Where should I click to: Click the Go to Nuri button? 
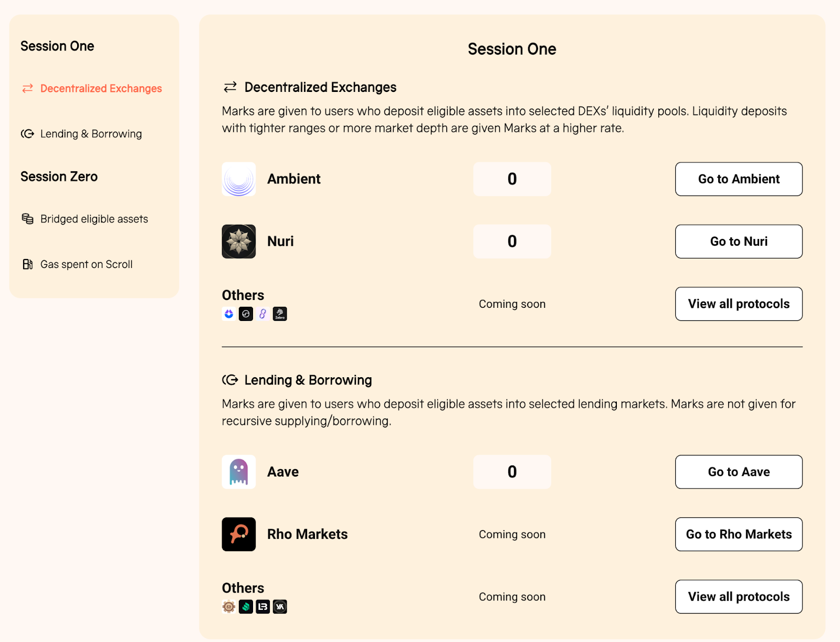coord(739,242)
